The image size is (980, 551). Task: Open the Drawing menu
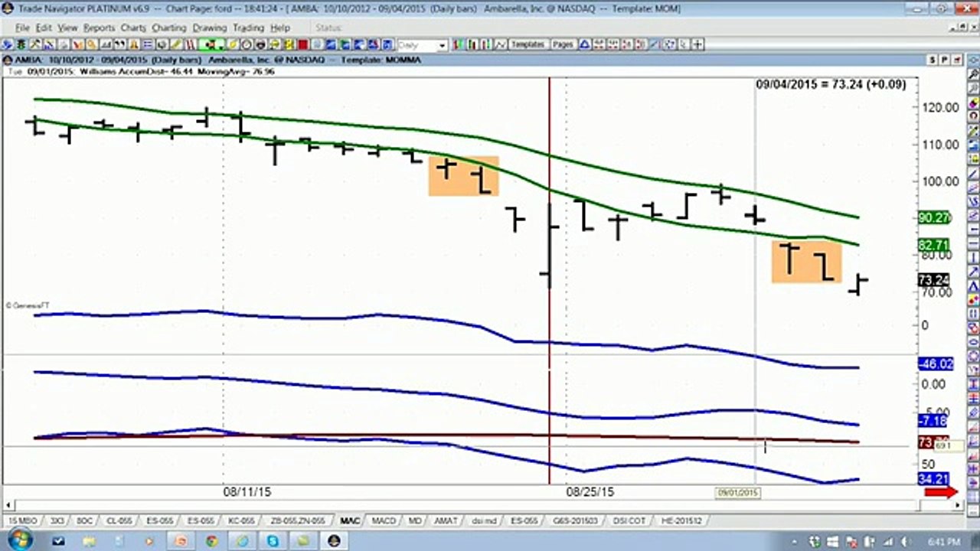pyautogui.click(x=210, y=28)
